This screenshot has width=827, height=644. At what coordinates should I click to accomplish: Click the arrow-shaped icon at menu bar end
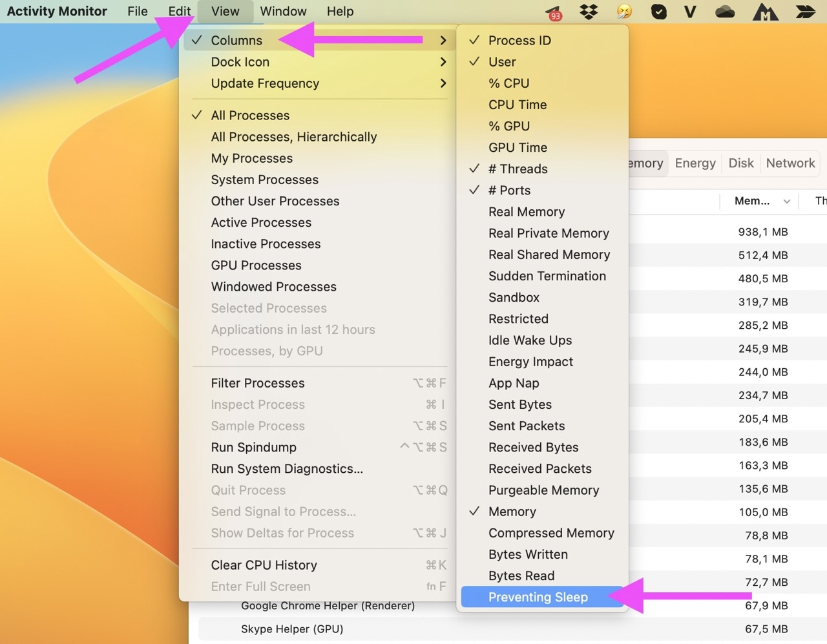coord(805,11)
